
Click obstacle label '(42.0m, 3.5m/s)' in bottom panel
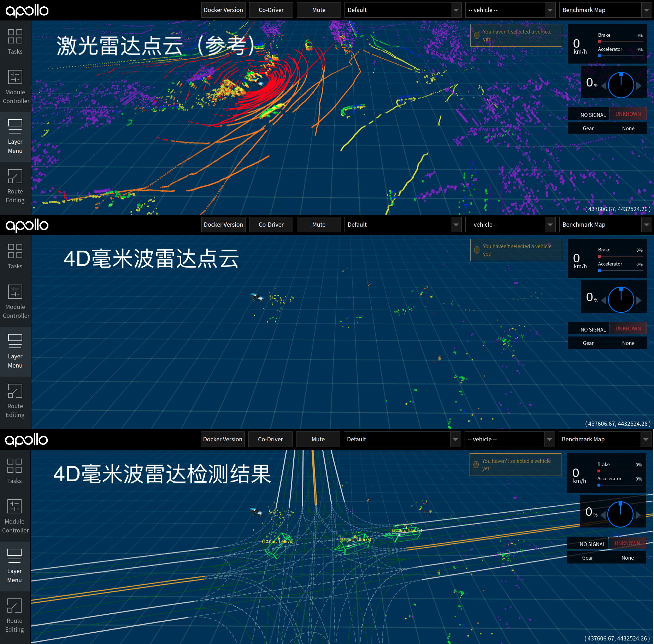[x=407, y=531]
